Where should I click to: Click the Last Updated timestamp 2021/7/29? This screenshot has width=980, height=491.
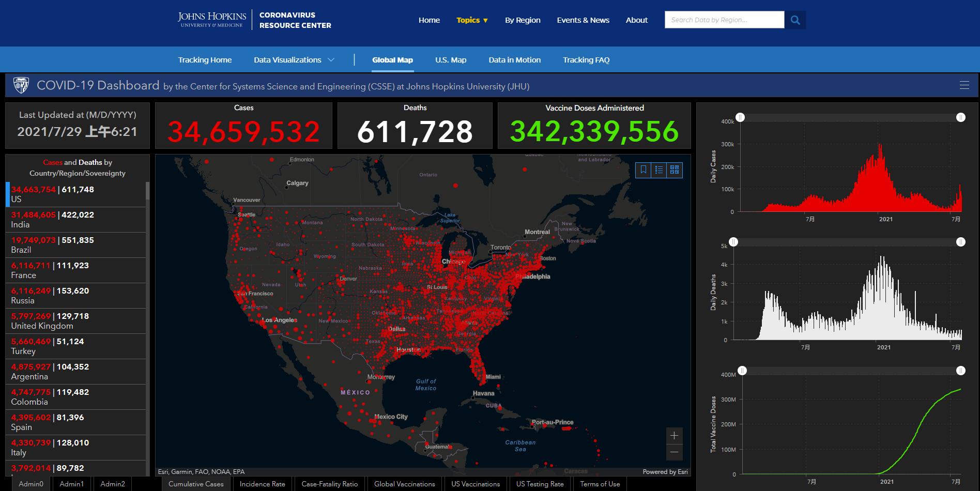coord(78,131)
